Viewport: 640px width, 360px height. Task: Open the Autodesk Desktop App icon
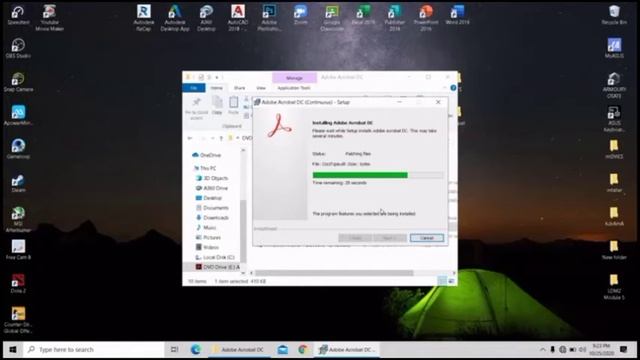point(175,18)
